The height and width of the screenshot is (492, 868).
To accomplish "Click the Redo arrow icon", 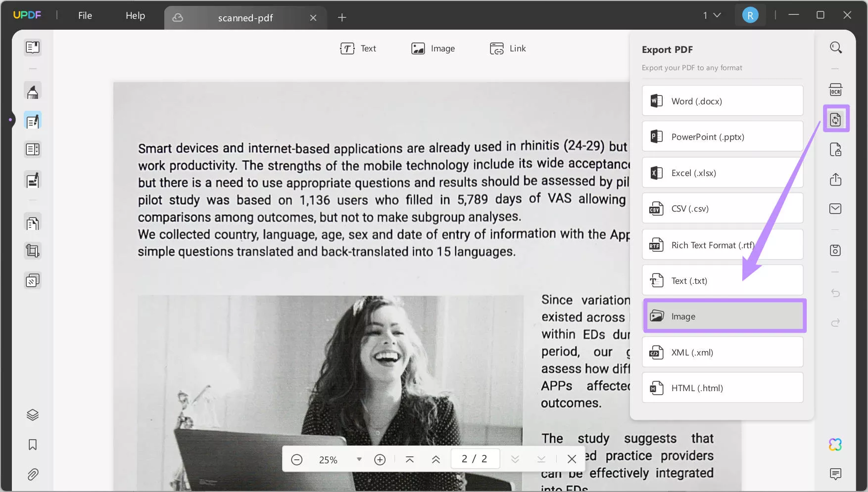I will pyautogui.click(x=836, y=323).
